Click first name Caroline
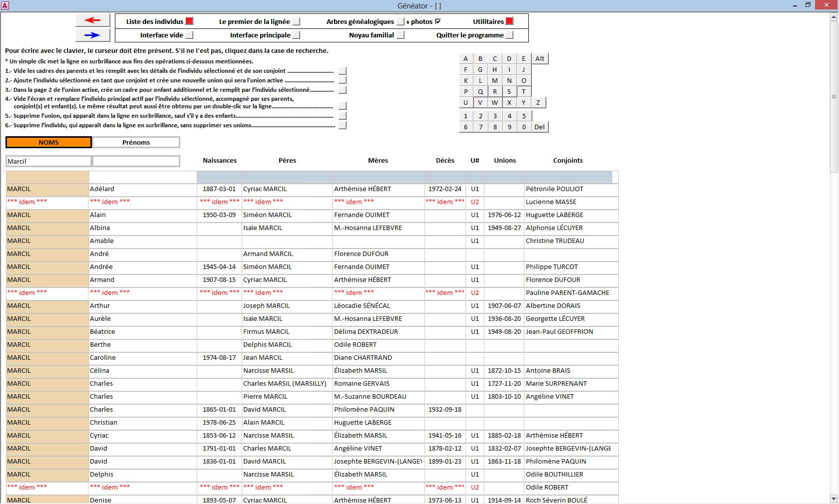839x504 pixels. click(x=103, y=358)
